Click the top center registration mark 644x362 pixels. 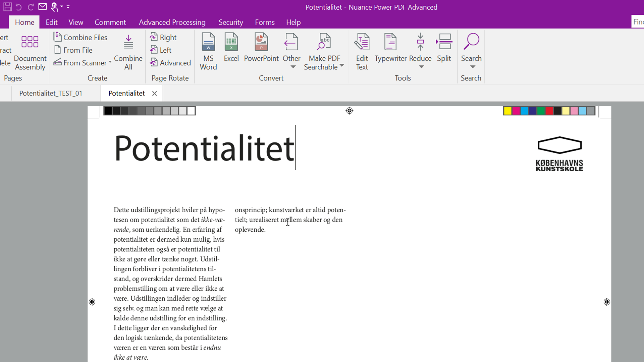click(349, 111)
